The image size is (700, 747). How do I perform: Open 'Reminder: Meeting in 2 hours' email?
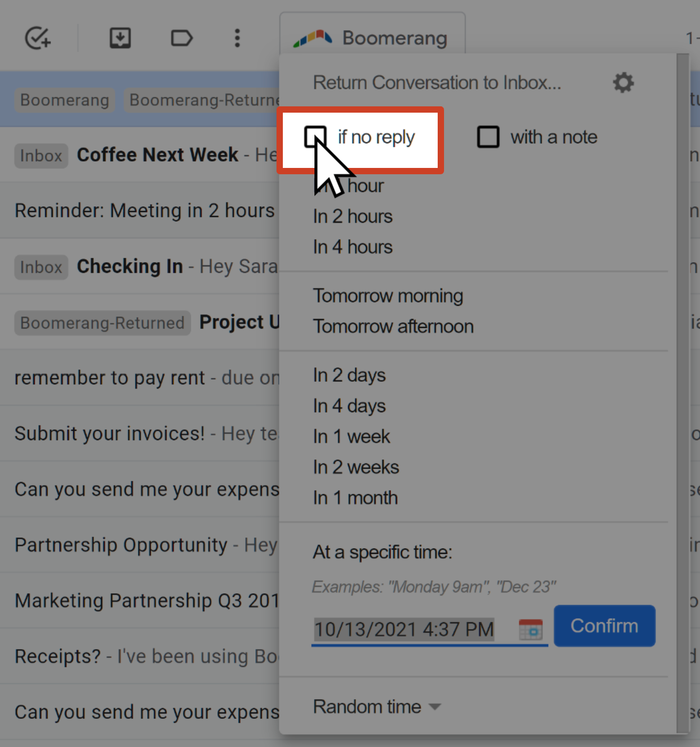(140, 211)
